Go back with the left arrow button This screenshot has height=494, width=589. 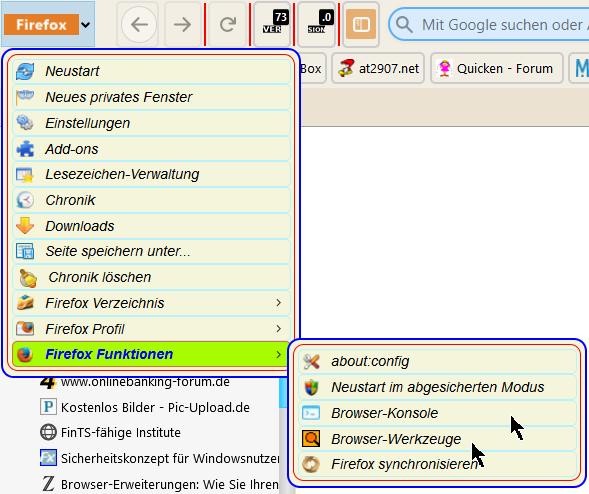(139, 25)
